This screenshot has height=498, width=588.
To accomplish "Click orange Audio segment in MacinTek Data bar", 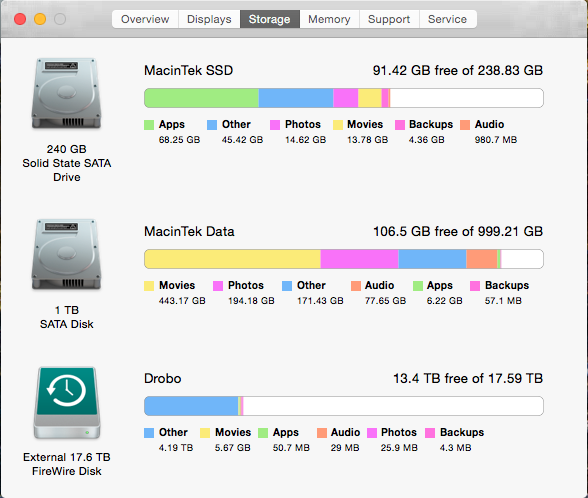I will pyautogui.click(x=482, y=259).
